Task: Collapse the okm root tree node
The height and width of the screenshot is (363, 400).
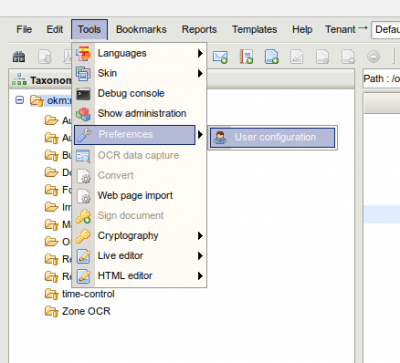Action: [20, 100]
